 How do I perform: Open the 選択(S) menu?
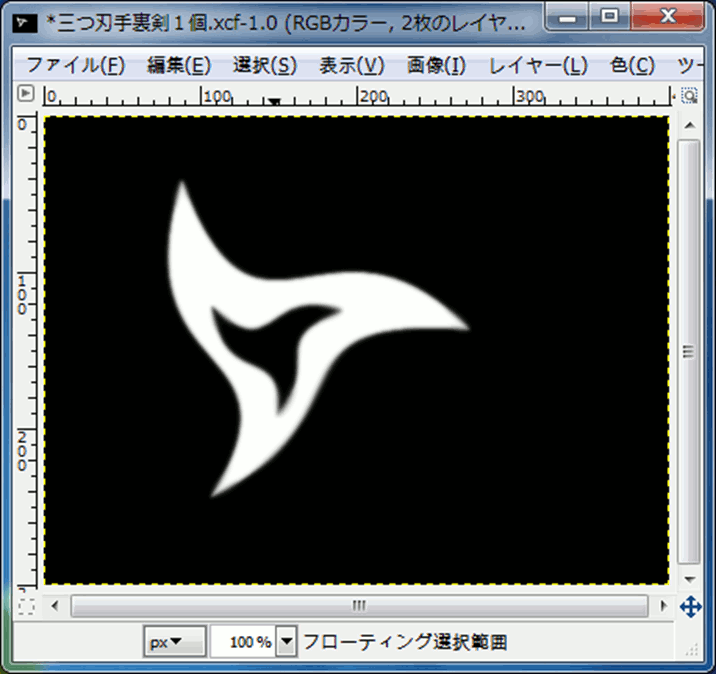tap(265, 66)
